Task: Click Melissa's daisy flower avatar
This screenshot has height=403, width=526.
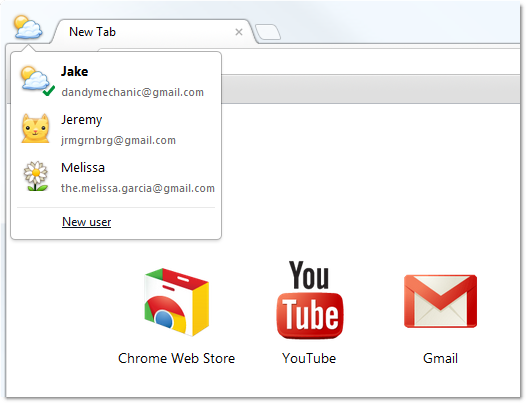Action: point(36,176)
